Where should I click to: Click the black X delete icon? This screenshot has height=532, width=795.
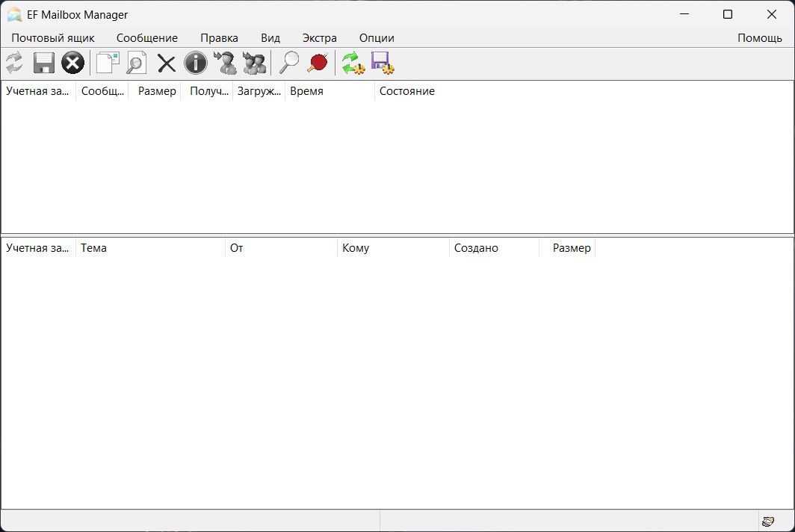pos(166,64)
